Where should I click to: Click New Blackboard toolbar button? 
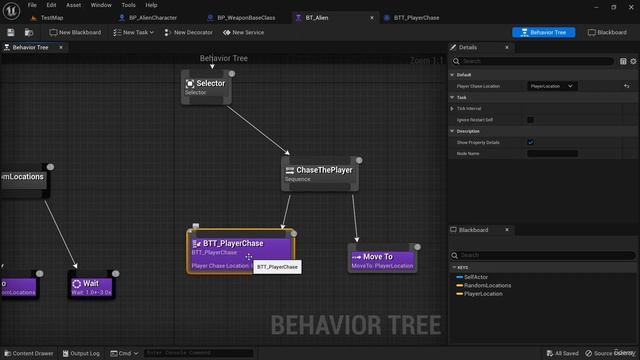click(x=75, y=32)
